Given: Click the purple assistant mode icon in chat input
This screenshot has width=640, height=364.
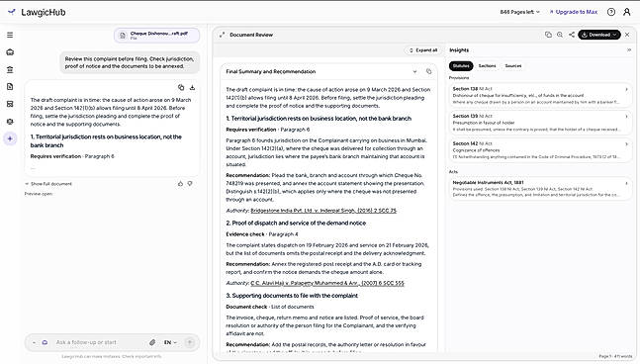Looking at the screenshot, I should tap(45, 342).
